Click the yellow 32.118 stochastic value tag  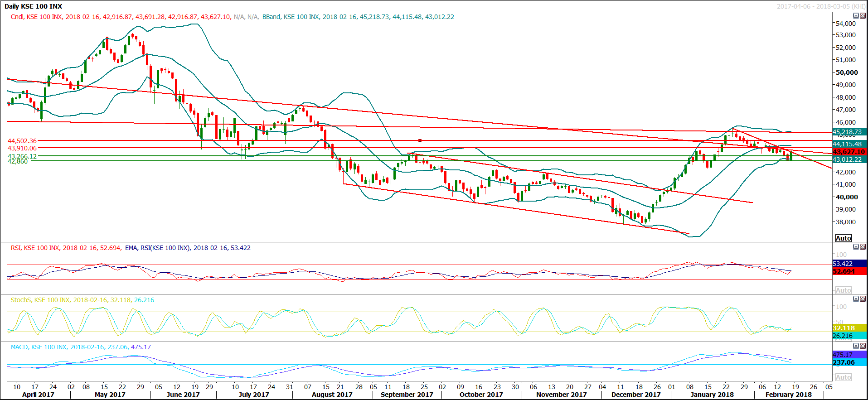[x=849, y=328]
